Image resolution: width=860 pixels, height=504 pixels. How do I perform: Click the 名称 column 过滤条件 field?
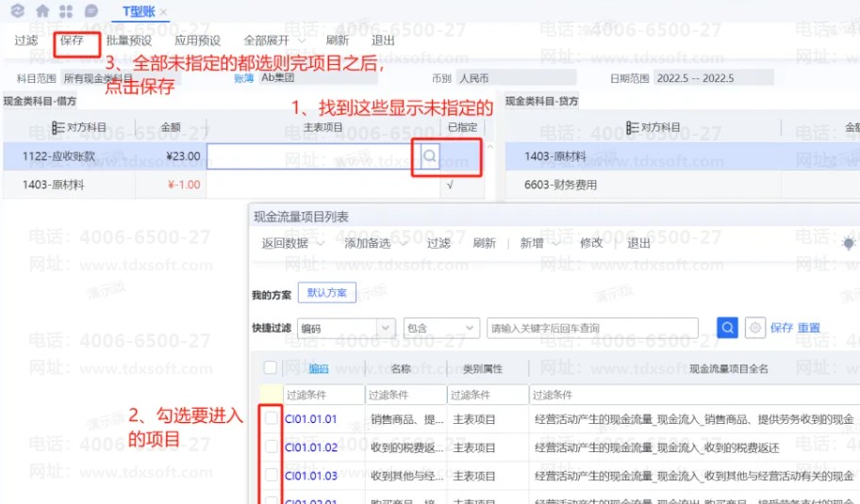point(405,395)
